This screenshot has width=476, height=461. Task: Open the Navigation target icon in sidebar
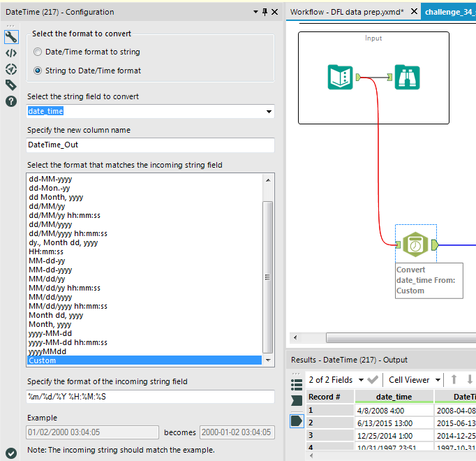[x=10, y=69]
